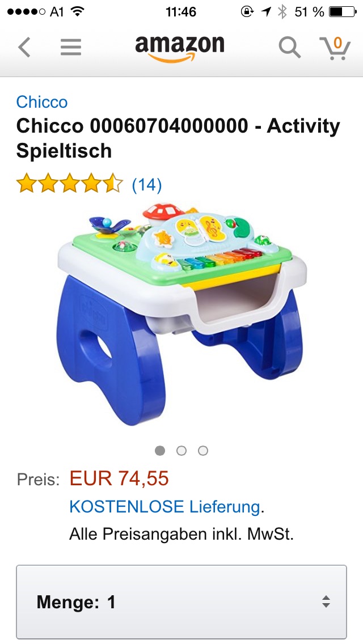
Task: Select the first image page dot
Action: point(160,451)
